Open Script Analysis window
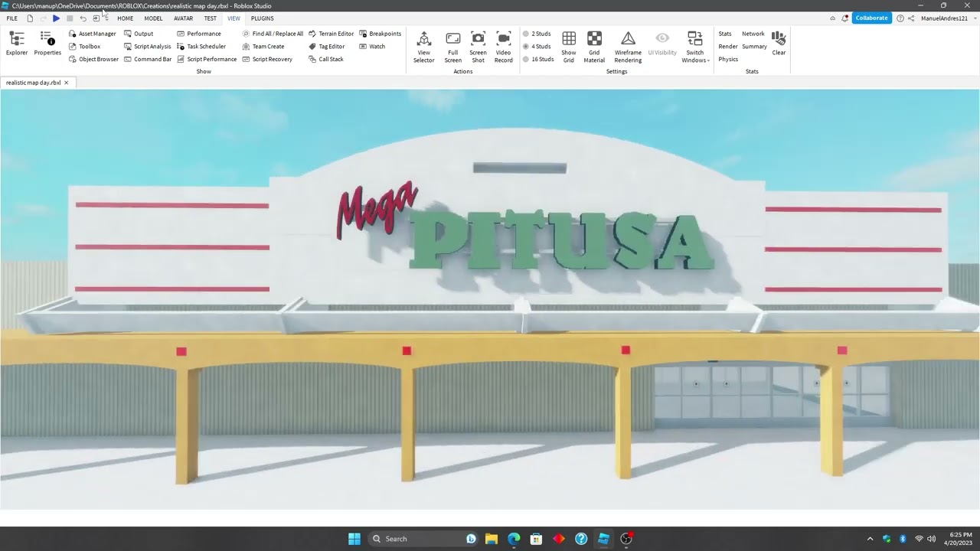The width and height of the screenshot is (980, 551). (x=147, y=47)
